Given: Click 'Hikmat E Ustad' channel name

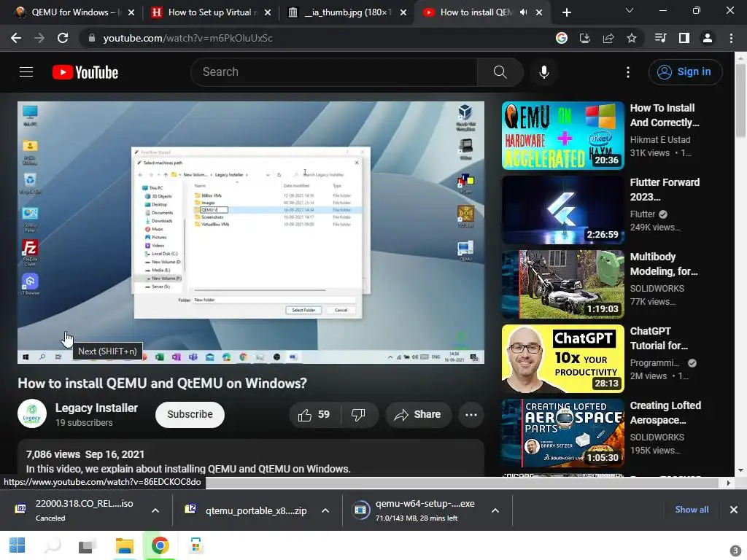Looking at the screenshot, I should pyautogui.click(x=659, y=139).
